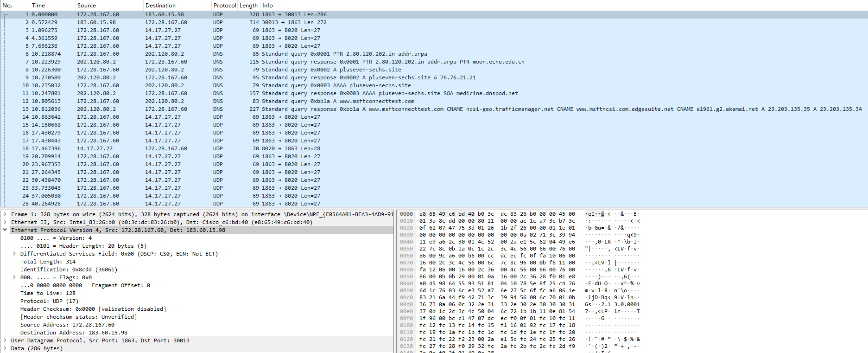Select packet 8 query A pluseven-sechs.site
This screenshot has width=868, height=353.
point(434,70)
